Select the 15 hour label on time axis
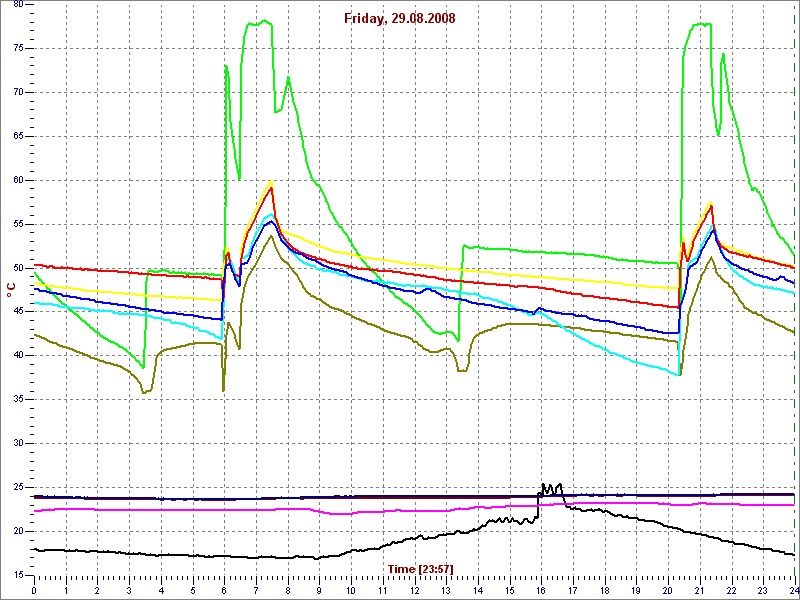The image size is (800, 600). pos(510,592)
